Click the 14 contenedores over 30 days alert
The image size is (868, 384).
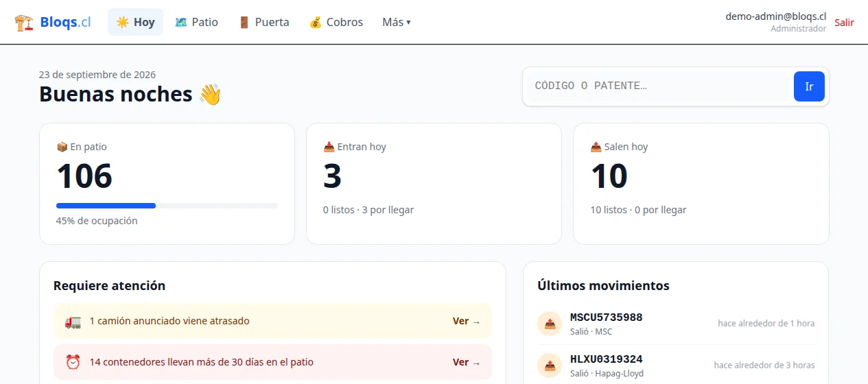point(273,362)
